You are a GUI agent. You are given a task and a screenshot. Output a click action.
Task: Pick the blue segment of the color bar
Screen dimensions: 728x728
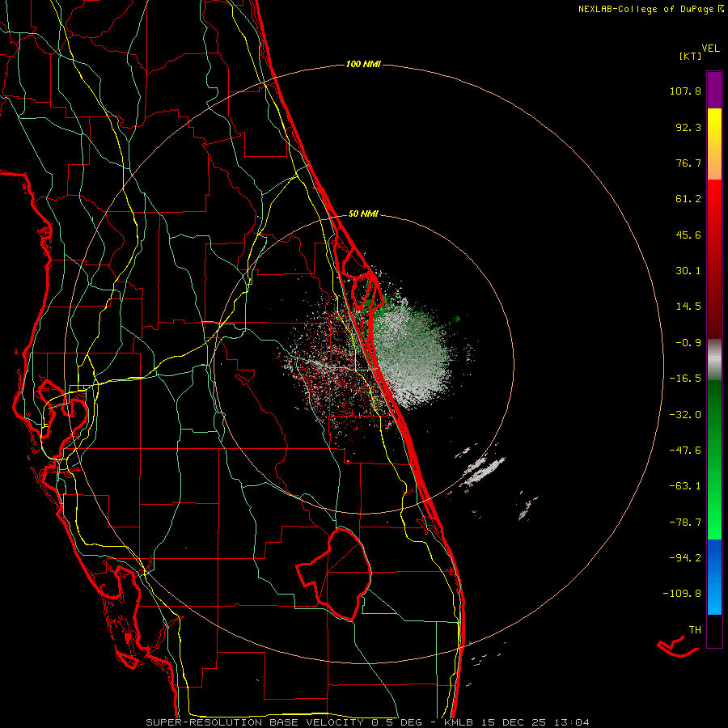[714, 577]
